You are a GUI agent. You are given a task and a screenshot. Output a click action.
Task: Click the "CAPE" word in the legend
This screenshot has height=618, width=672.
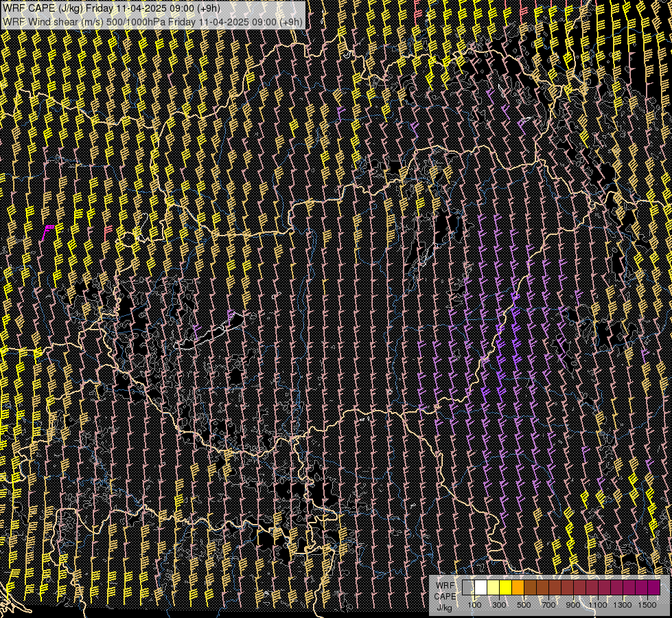(445, 597)
